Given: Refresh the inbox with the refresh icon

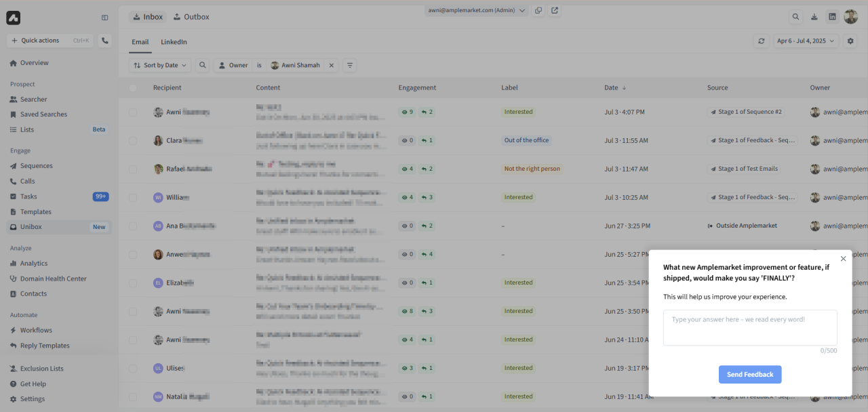Looking at the screenshot, I should tap(761, 41).
